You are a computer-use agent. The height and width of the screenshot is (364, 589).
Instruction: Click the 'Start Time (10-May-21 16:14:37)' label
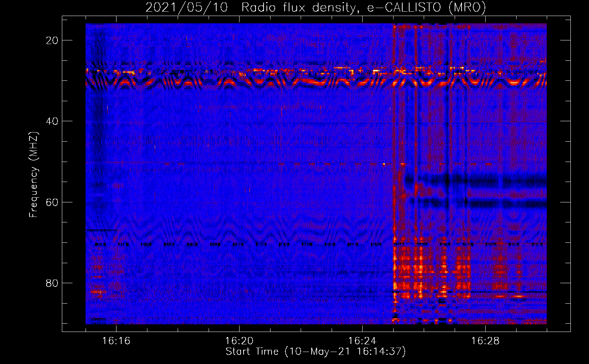click(316, 352)
